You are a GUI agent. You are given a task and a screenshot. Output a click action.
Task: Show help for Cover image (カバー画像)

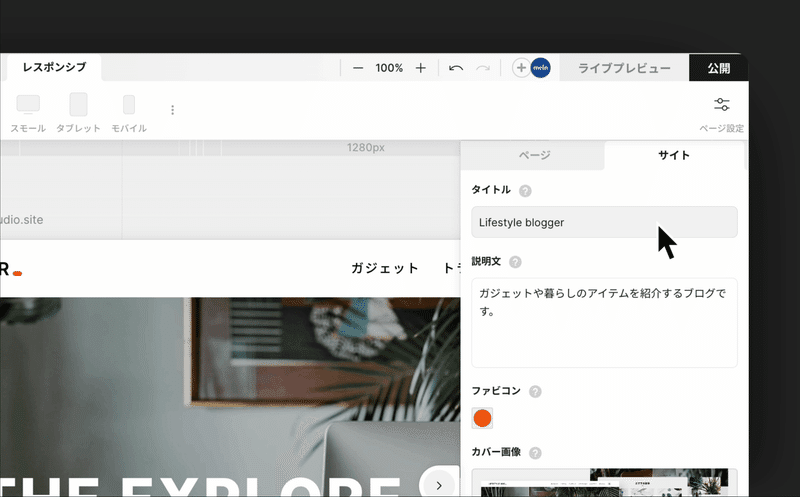pos(535,453)
